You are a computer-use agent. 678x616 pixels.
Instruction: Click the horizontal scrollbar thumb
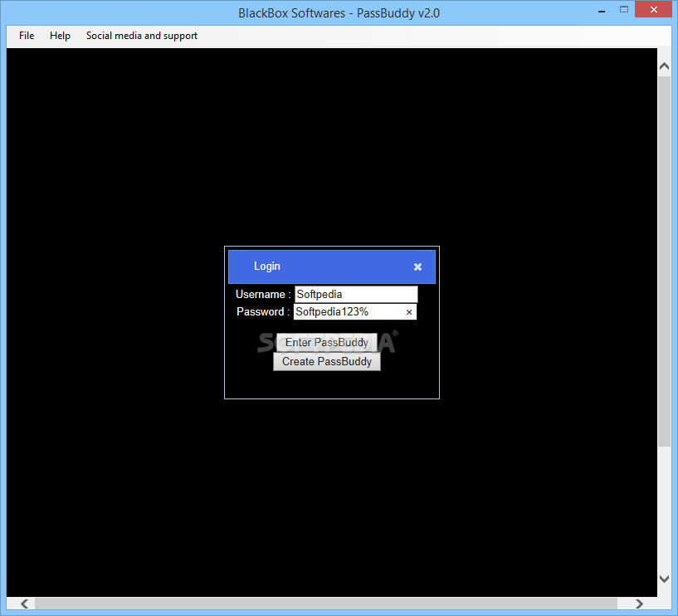pos(326,604)
